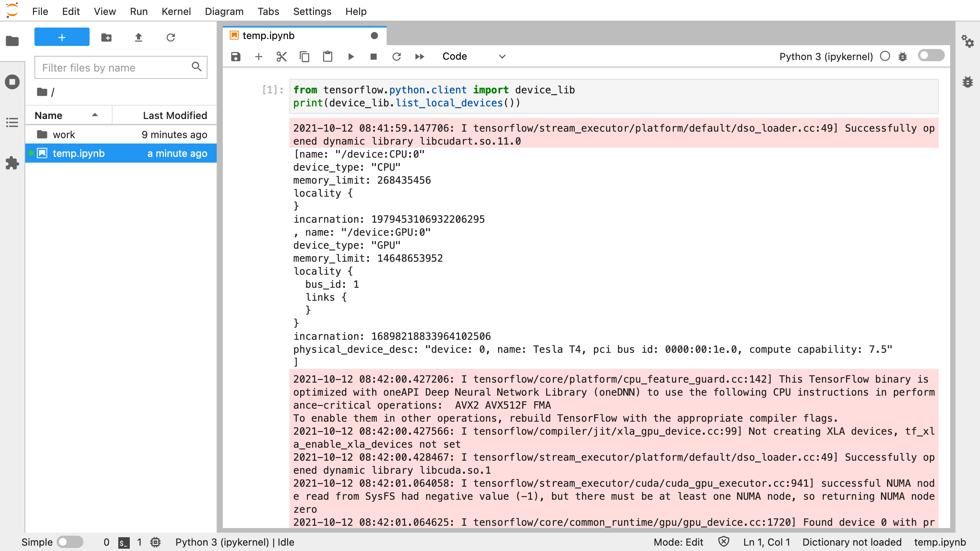The image size is (980, 551).
Task: Click the terminal count status bar icon
Action: 124,542
